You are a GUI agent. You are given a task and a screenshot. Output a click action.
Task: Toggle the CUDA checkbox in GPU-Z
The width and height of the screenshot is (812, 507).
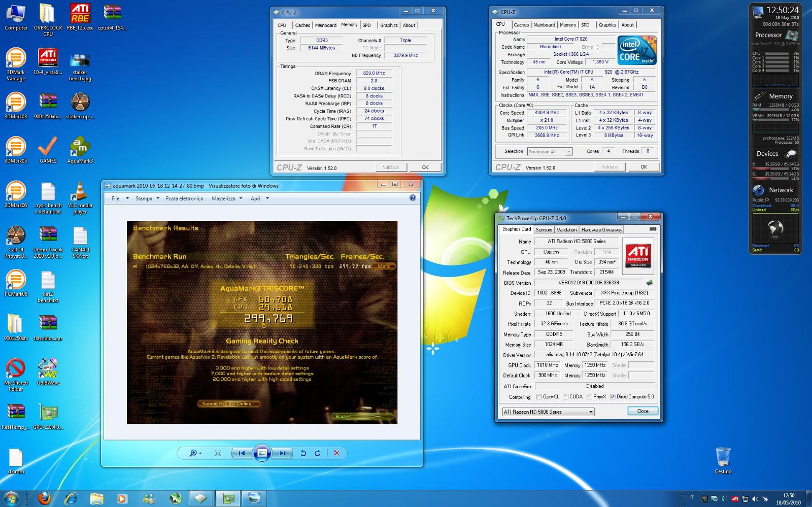click(x=565, y=397)
